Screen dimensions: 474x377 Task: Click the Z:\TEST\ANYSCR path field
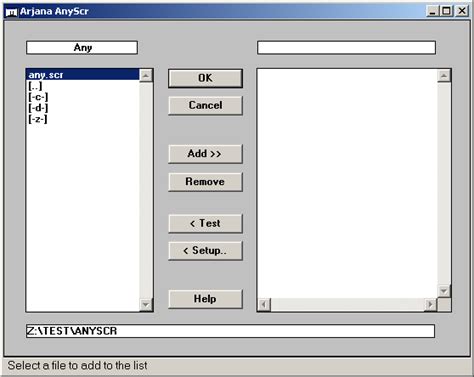point(230,331)
